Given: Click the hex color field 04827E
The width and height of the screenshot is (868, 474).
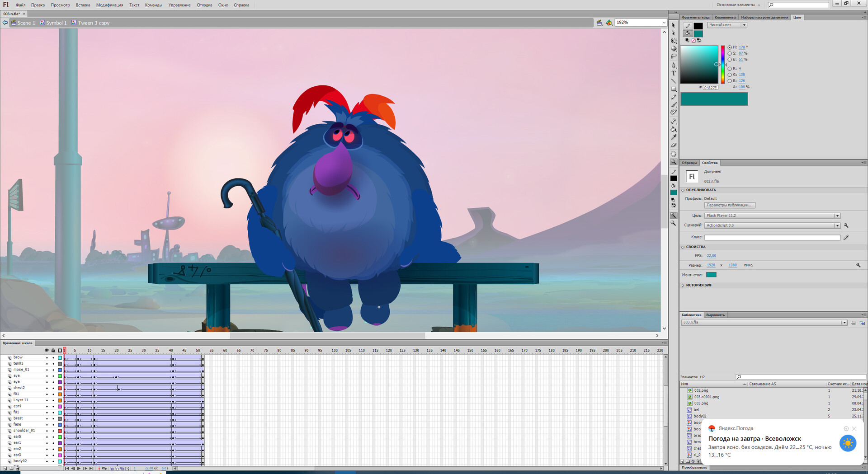Looking at the screenshot, I should pyautogui.click(x=711, y=88).
